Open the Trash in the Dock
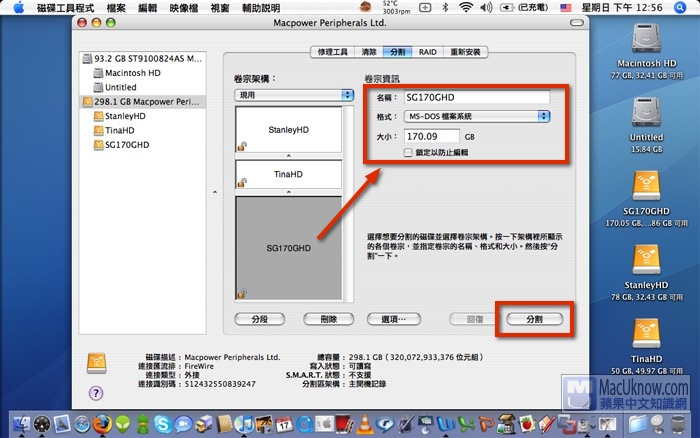Image resolution: width=700 pixels, height=438 pixels. (678, 424)
